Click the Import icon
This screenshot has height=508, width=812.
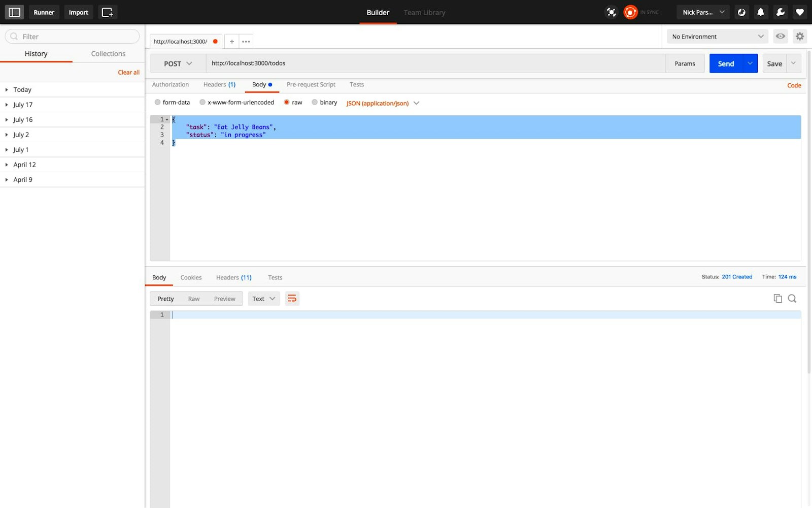tap(78, 12)
